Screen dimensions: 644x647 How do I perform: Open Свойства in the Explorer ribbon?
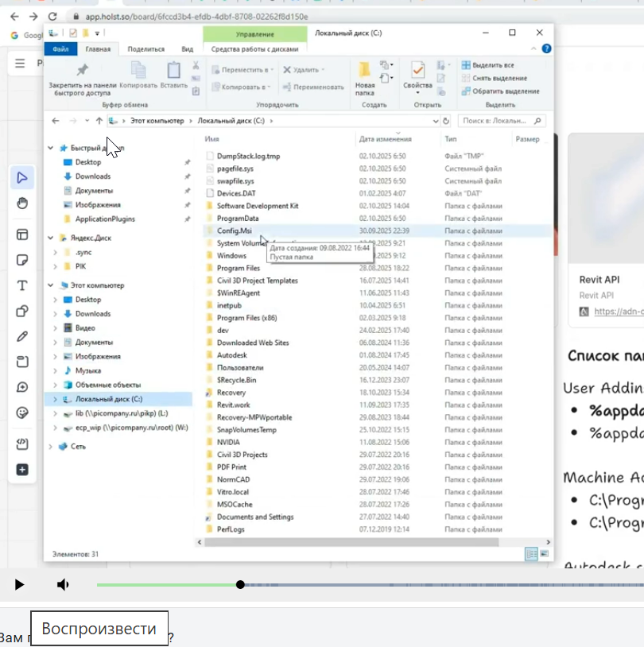(417, 77)
